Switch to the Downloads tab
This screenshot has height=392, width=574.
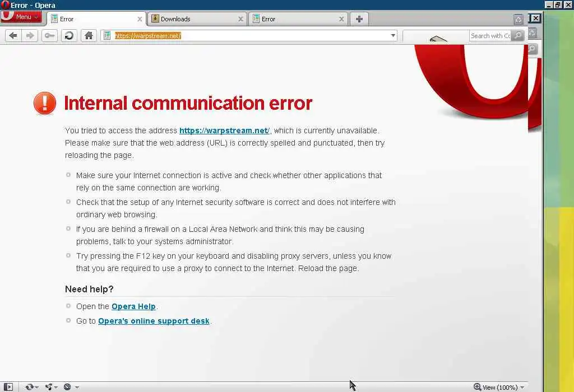pos(197,19)
